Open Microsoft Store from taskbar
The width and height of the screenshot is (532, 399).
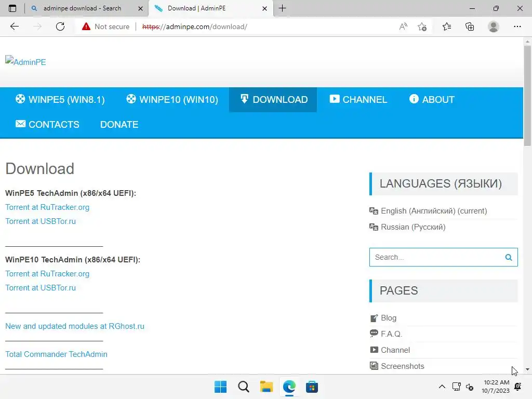pyautogui.click(x=312, y=387)
